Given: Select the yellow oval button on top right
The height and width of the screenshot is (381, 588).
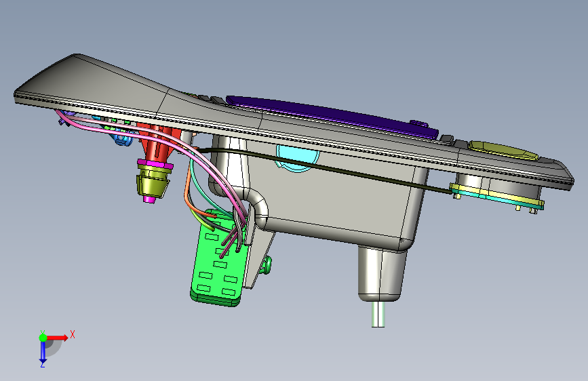Looking at the screenshot, I should click(503, 151).
